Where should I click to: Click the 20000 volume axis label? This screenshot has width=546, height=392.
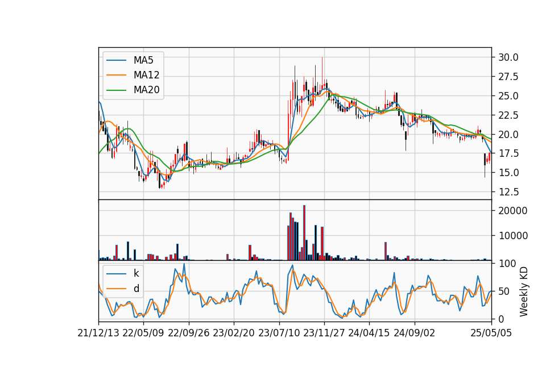tap(513, 211)
